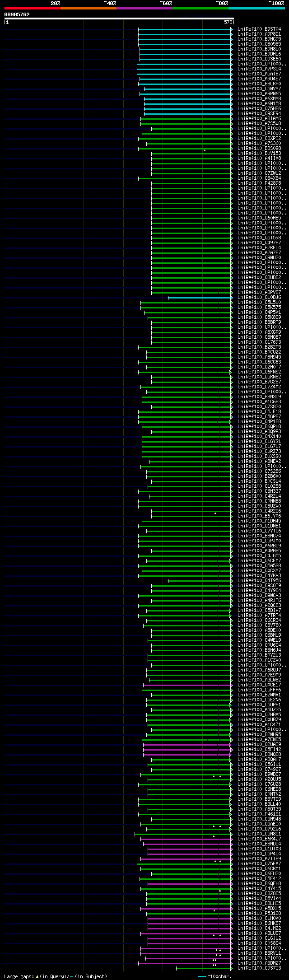The height and width of the screenshot is (980, 289).
Task: Click the short green bar for C9S7I3
Action: [x=204, y=968]
